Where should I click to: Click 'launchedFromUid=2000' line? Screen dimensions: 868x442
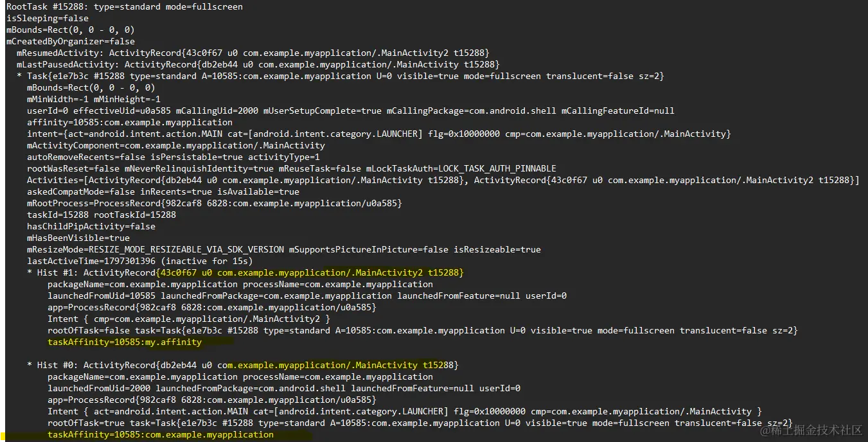(284, 389)
